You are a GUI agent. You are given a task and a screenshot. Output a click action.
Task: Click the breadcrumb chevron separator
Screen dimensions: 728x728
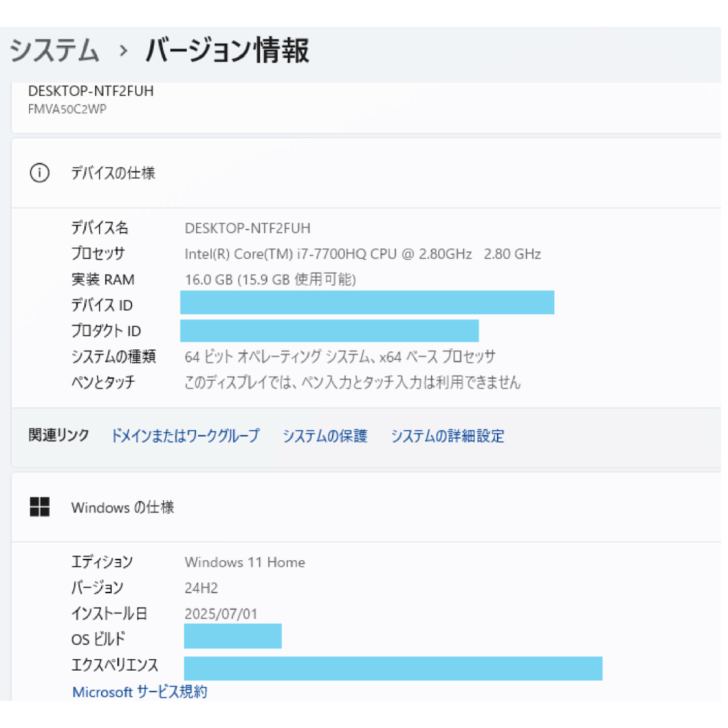(123, 51)
